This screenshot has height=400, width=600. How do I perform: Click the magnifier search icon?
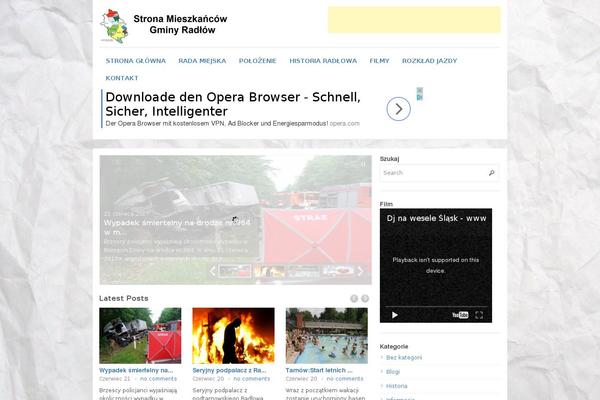[x=491, y=173]
